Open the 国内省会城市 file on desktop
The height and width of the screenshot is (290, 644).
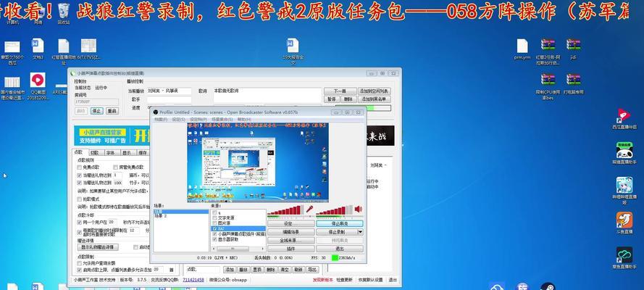[12, 88]
